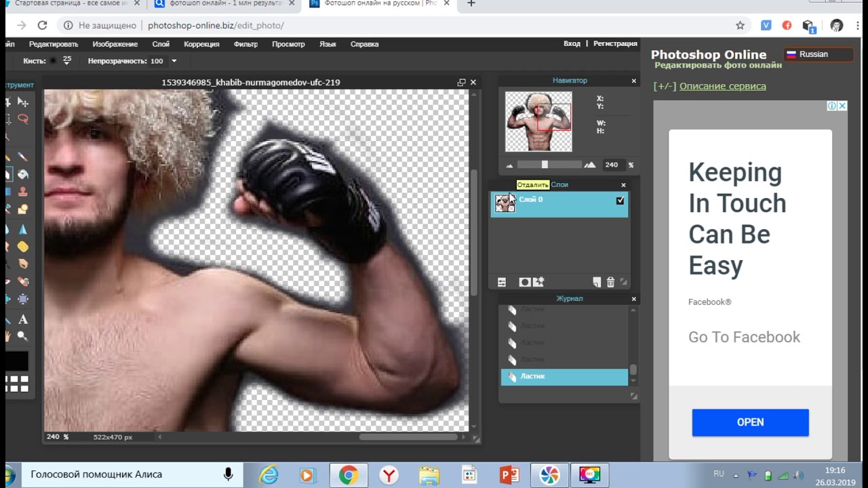Image resolution: width=868 pixels, height=488 pixels.
Task: Select the Drawing shape tool
Action: (x=22, y=209)
